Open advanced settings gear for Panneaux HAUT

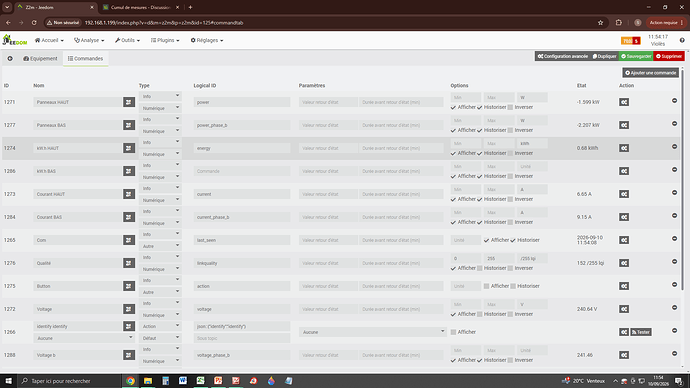pyautogui.click(x=624, y=102)
